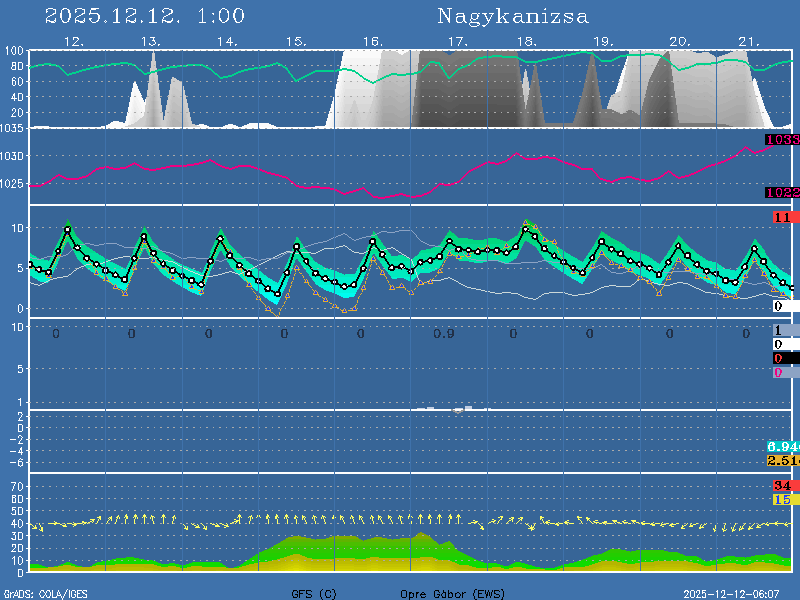Click the Nagykanizsa location title
Viewport: 800px width, 600px height.
[513, 16]
